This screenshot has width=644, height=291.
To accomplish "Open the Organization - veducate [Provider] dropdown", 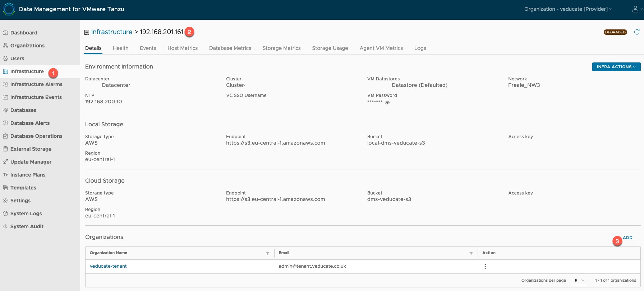I will click(x=568, y=9).
